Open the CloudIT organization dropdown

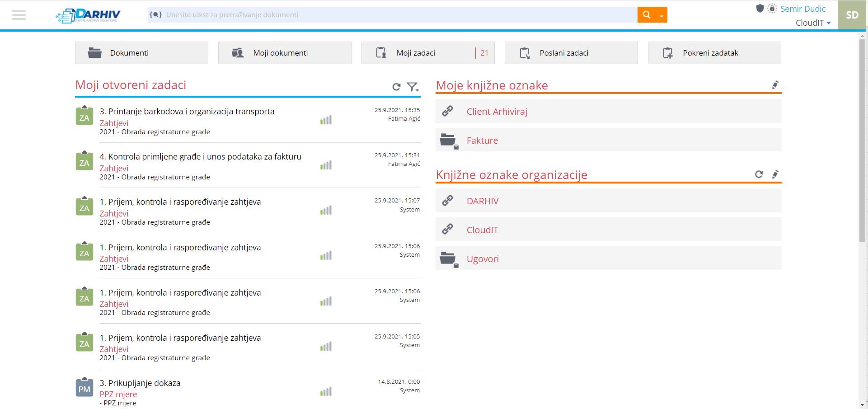tap(813, 23)
